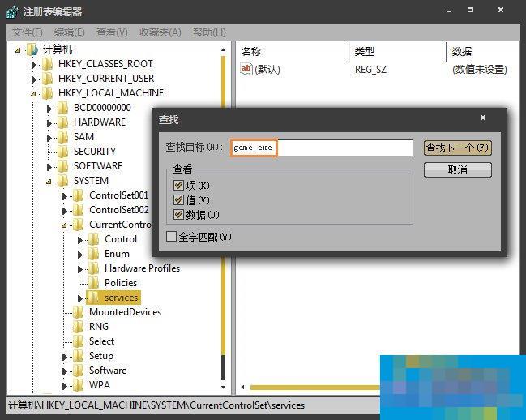Click the 计算机 root computer icon
The width and height of the screenshot is (526, 420).
point(32,49)
